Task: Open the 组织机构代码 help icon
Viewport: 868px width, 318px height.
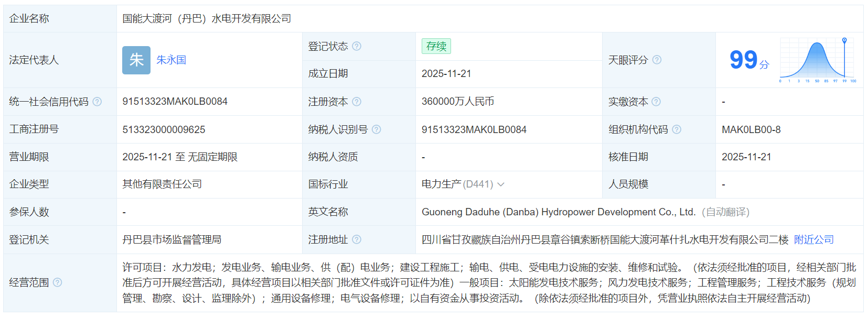Action: pos(677,129)
